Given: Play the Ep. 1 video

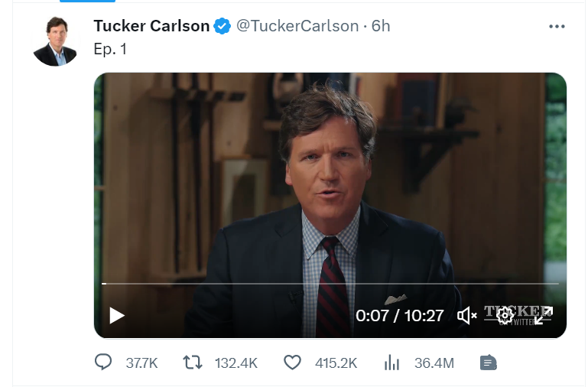Looking at the screenshot, I should [x=117, y=315].
